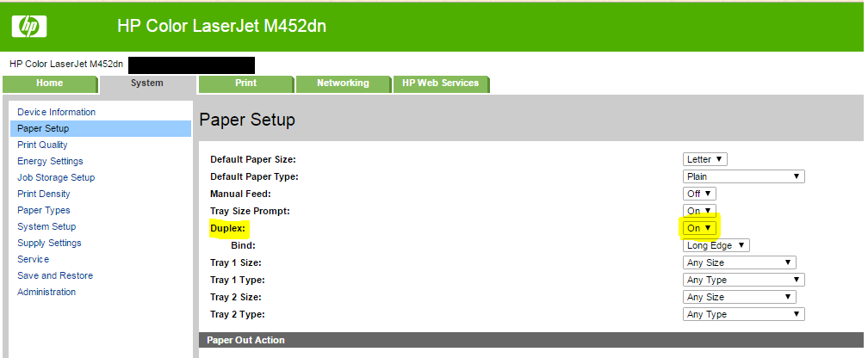Click the HP logo icon
This screenshot has width=868, height=358.
click(x=29, y=27)
